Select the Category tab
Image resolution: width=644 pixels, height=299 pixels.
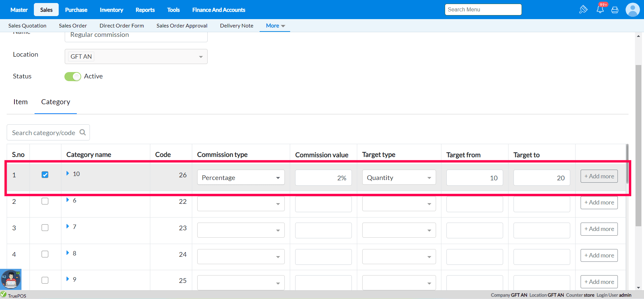[56, 102]
